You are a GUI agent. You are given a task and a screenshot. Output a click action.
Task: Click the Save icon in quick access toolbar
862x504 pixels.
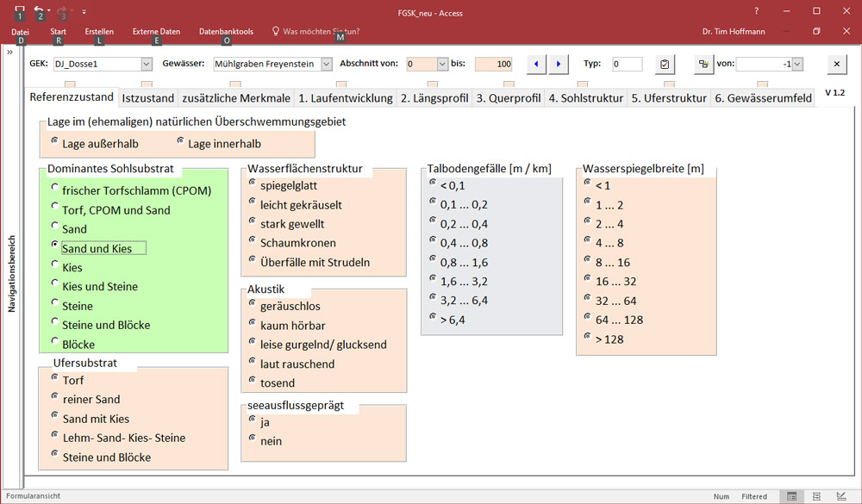[x=20, y=9]
